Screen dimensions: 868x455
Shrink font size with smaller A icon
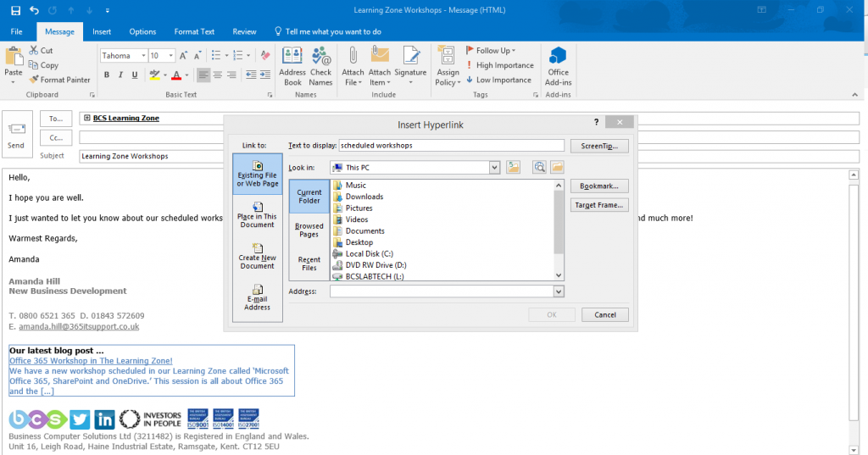(197, 55)
